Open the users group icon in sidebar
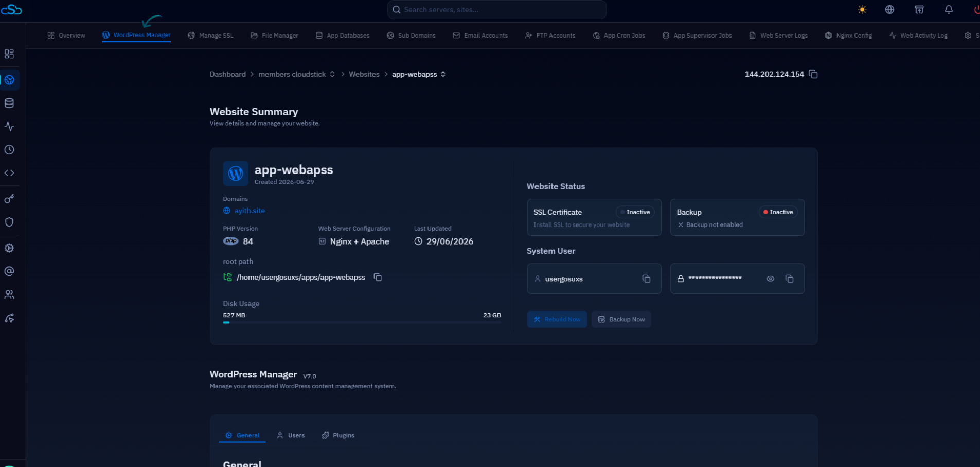 9,295
